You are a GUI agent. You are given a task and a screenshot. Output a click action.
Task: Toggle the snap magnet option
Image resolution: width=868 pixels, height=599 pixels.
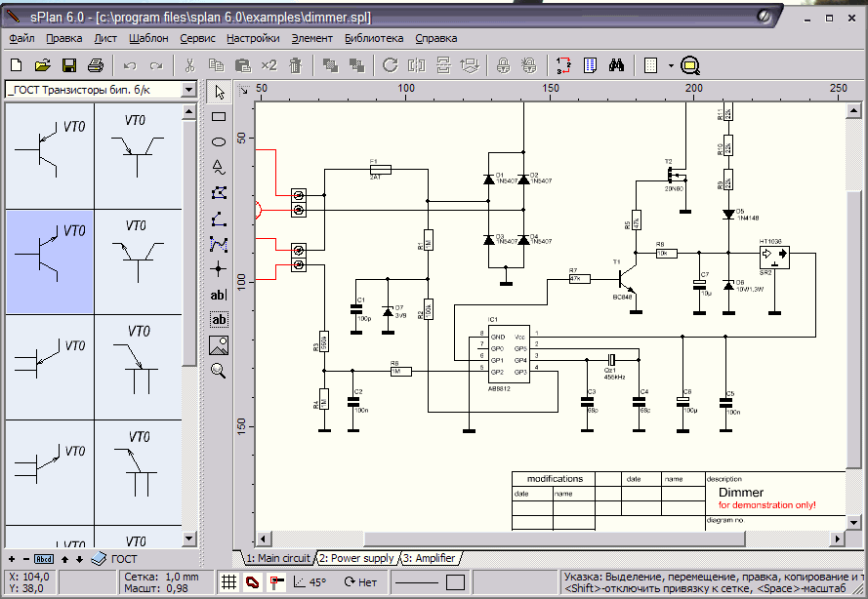(252, 582)
